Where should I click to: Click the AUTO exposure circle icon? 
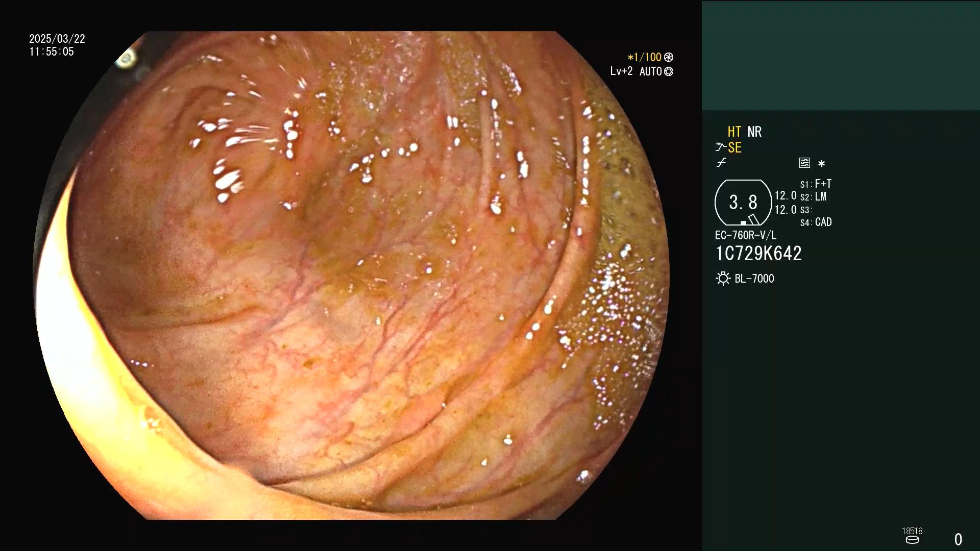(669, 71)
